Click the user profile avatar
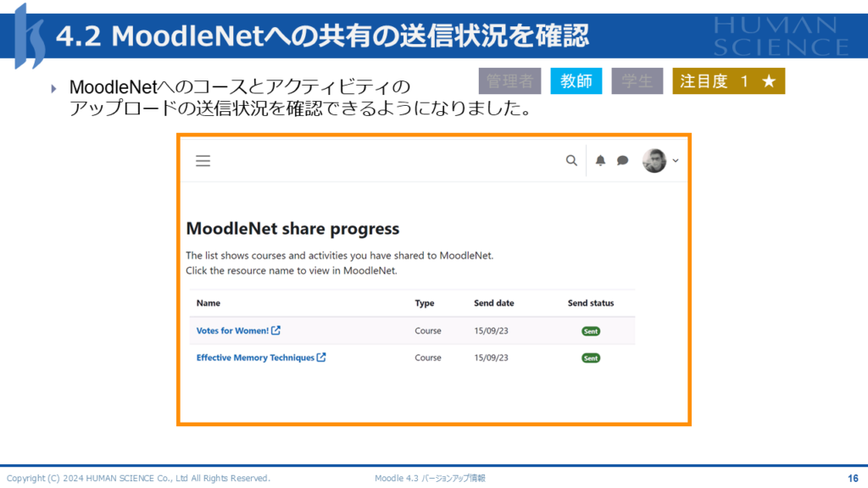Viewport: 868px width, 488px height. (x=654, y=160)
